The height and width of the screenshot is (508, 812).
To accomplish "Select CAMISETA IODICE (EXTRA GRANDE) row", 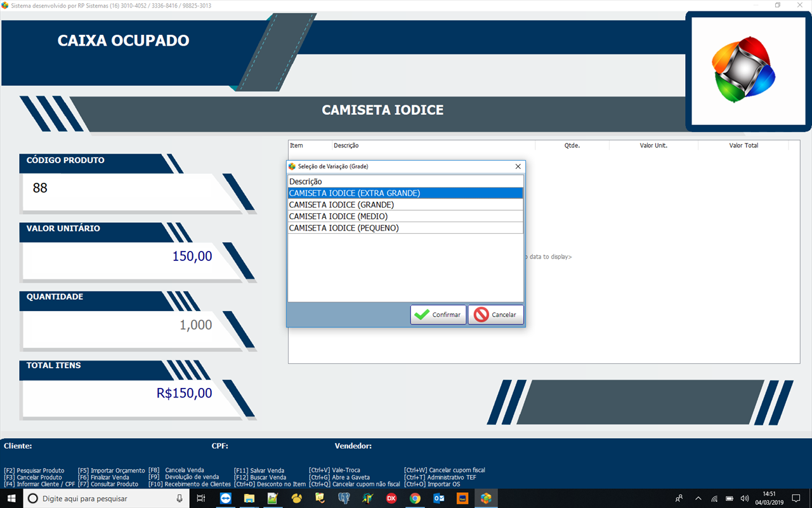I will pyautogui.click(x=405, y=193).
